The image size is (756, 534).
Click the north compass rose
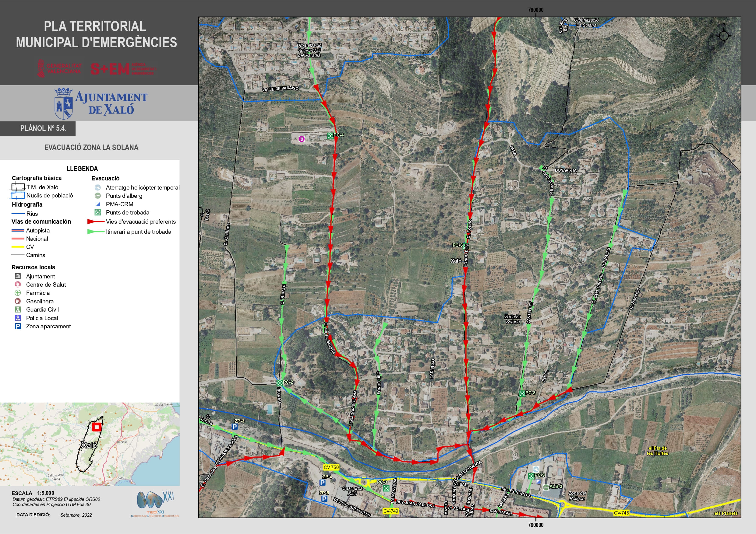point(723,36)
